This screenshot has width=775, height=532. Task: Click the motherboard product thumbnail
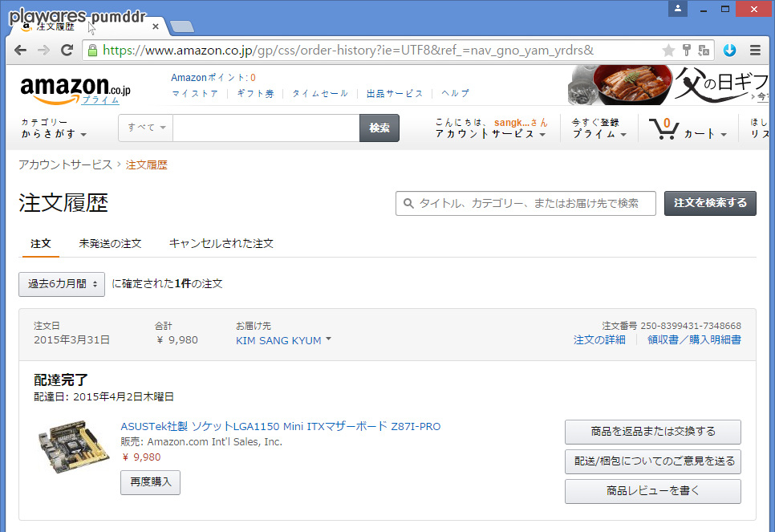point(73,447)
